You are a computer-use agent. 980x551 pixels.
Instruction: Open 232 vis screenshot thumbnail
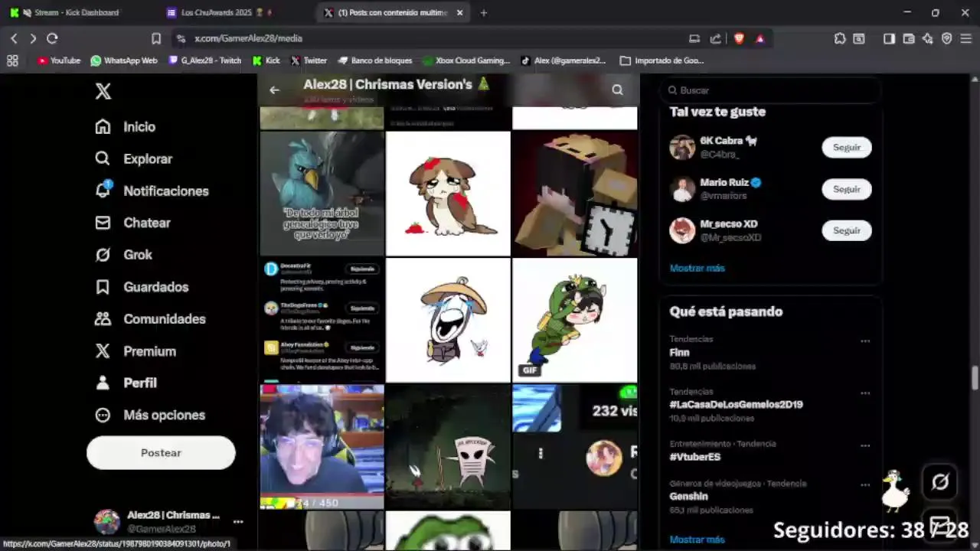(x=575, y=447)
